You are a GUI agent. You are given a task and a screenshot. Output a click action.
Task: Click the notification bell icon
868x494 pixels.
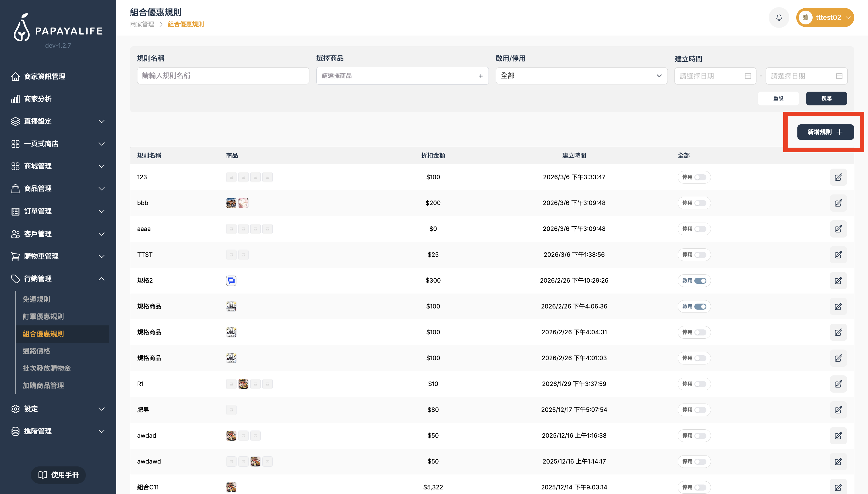pos(779,18)
